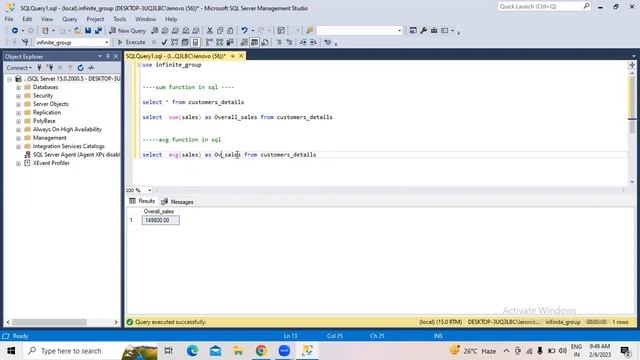Viewport: 640px width, 360px height.
Task: Open the editor zoom level dropdown
Action: point(150,190)
